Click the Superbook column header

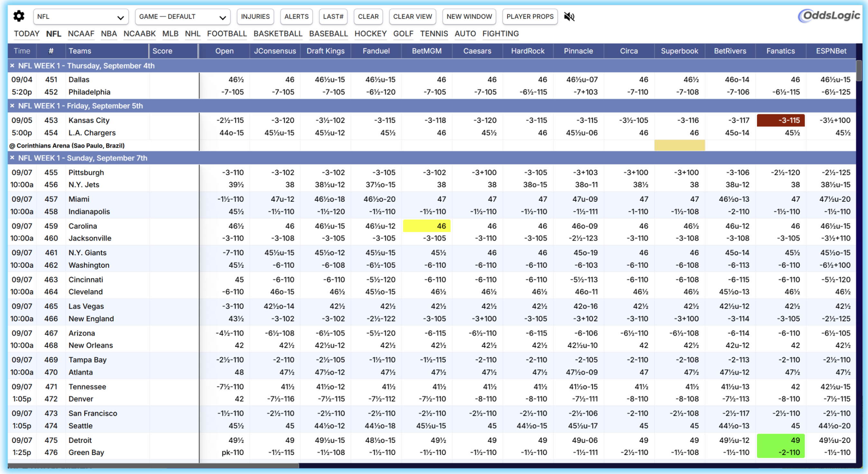679,51
